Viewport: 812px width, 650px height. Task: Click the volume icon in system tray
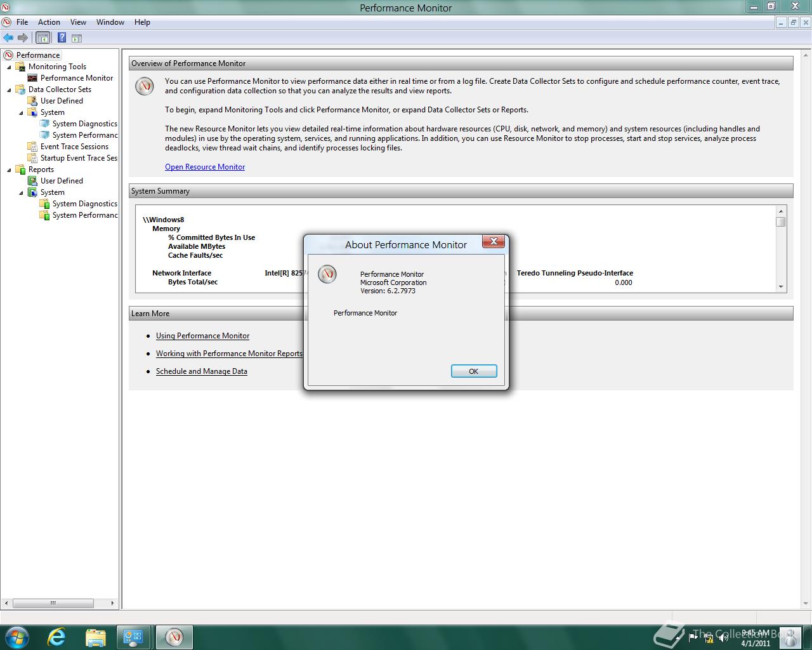point(723,637)
